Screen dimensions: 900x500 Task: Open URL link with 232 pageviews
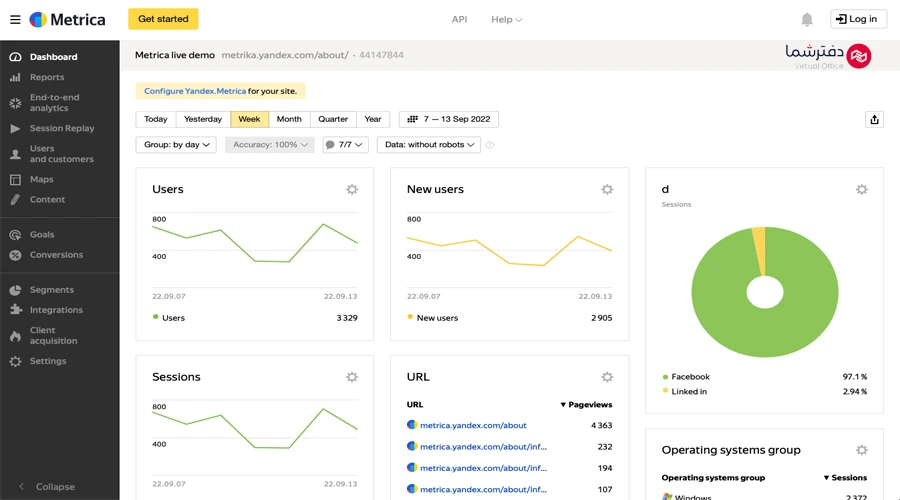tap(483, 447)
